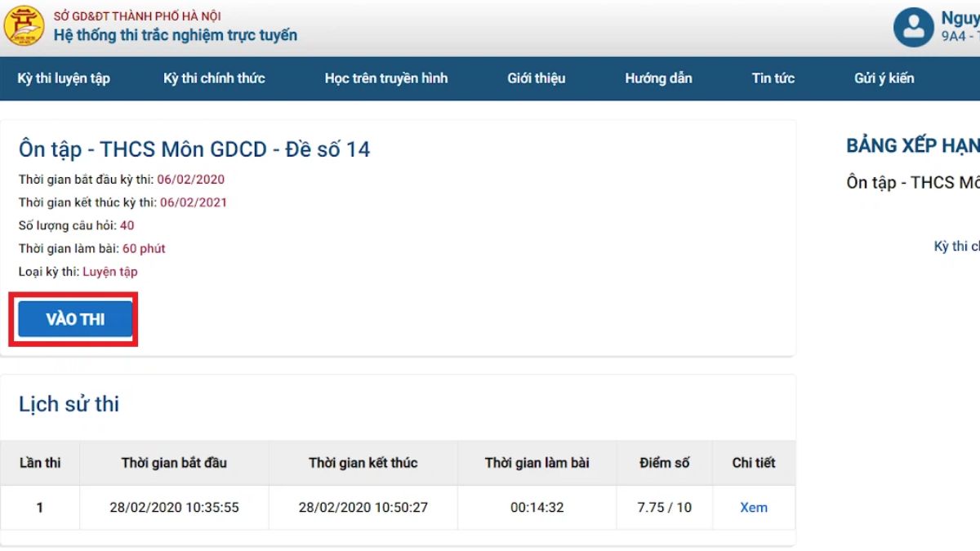
Task: Choose Gửi ý kiến from navigation bar
Action: click(x=884, y=78)
